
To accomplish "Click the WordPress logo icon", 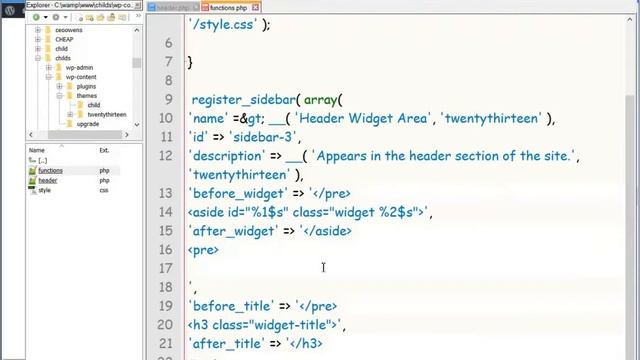I will [10, 10].
